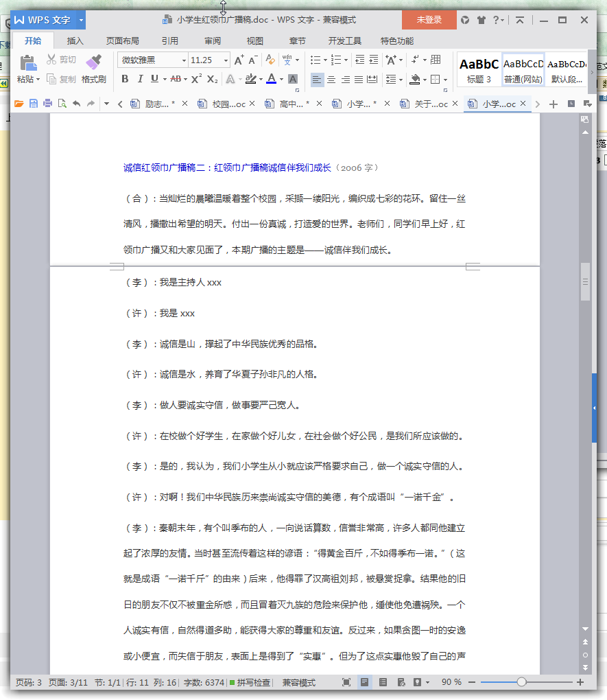Toggle print layout view in status bar

click(365, 682)
